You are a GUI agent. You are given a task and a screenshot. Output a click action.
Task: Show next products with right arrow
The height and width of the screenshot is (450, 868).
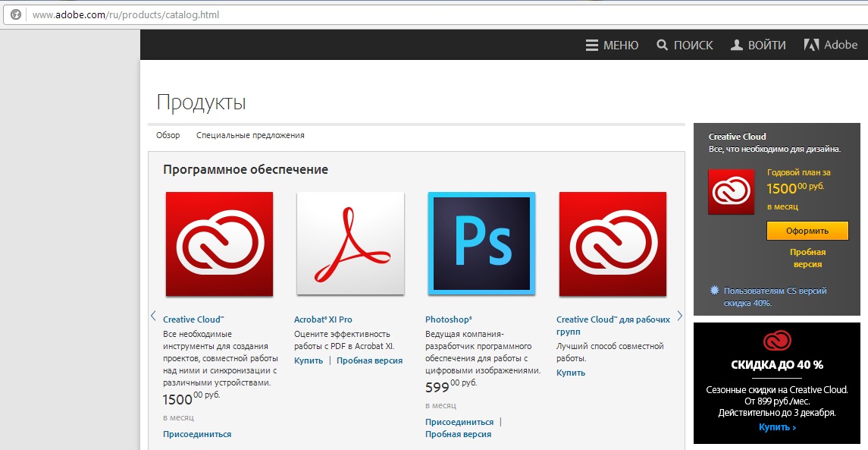point(680,316)
